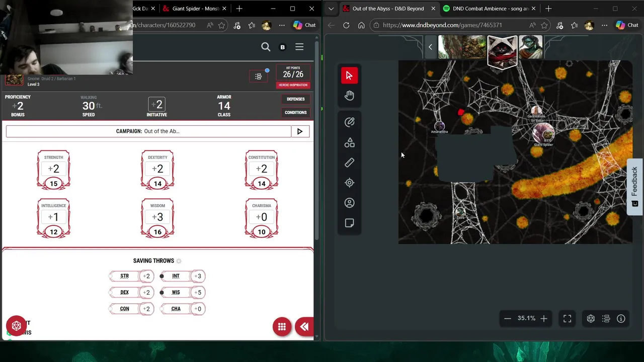Close the Giant Spider tab
Viewport: 644px width, 362px height.
click(224, 9)
